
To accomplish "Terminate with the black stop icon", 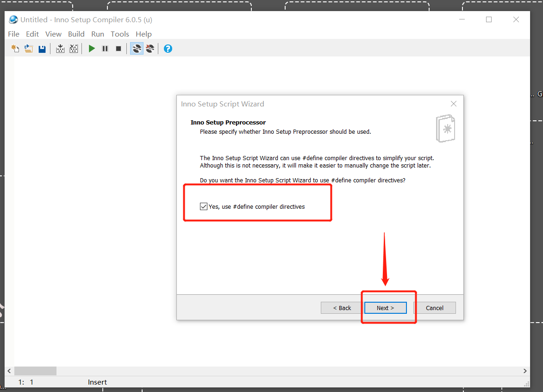I will (119, 49).
